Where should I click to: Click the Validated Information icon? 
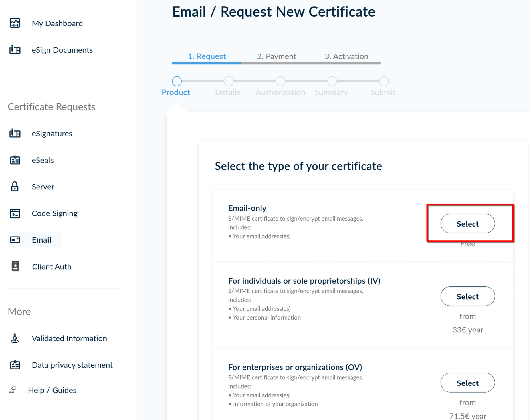tap(15, 338)
